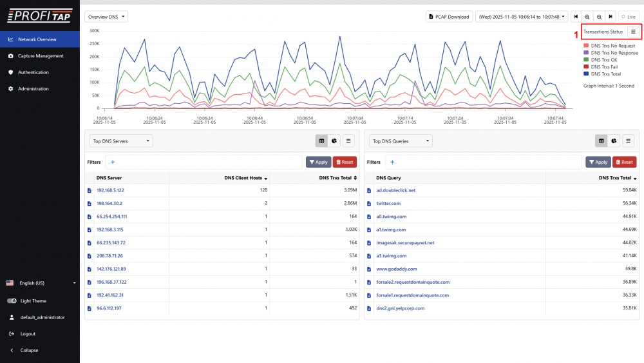Click the file icon beside 192.168.5.122

[x=90, y=190]
